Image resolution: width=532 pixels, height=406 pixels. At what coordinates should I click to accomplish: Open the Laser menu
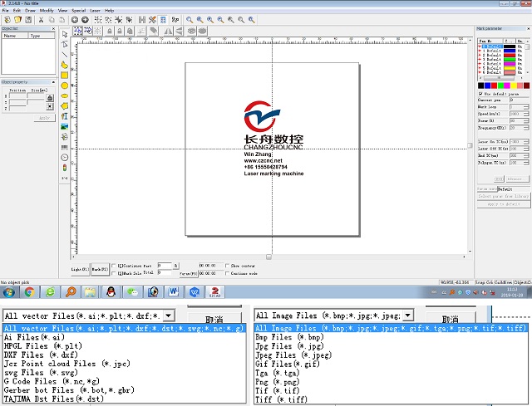coord(95,11)
